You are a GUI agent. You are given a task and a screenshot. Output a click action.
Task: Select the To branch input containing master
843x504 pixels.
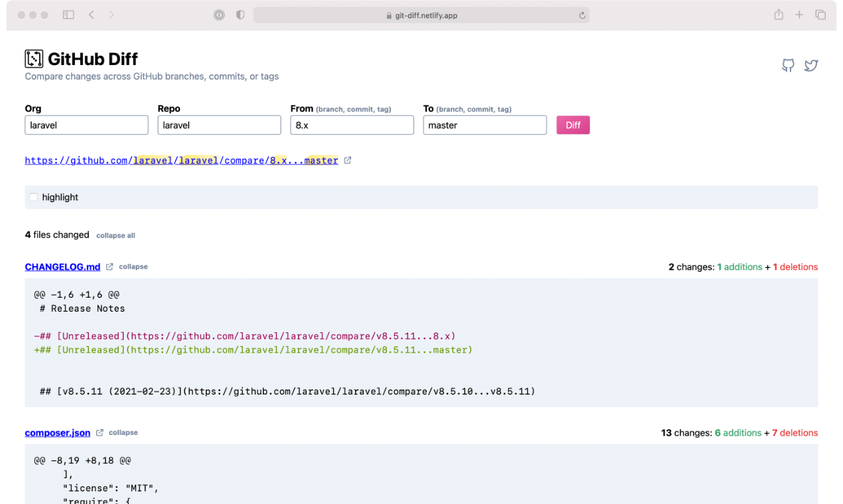485,125
